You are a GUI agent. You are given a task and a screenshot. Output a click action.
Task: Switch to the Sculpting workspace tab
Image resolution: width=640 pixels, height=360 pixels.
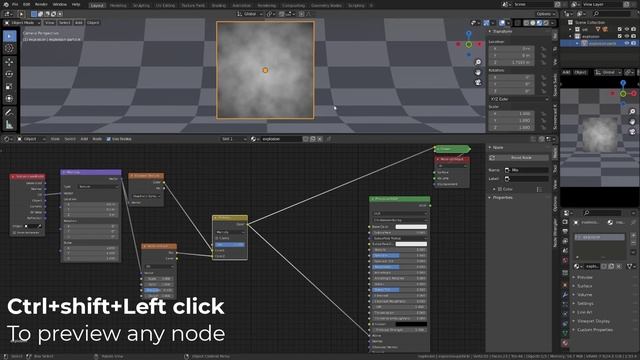[x=141, y=6]
